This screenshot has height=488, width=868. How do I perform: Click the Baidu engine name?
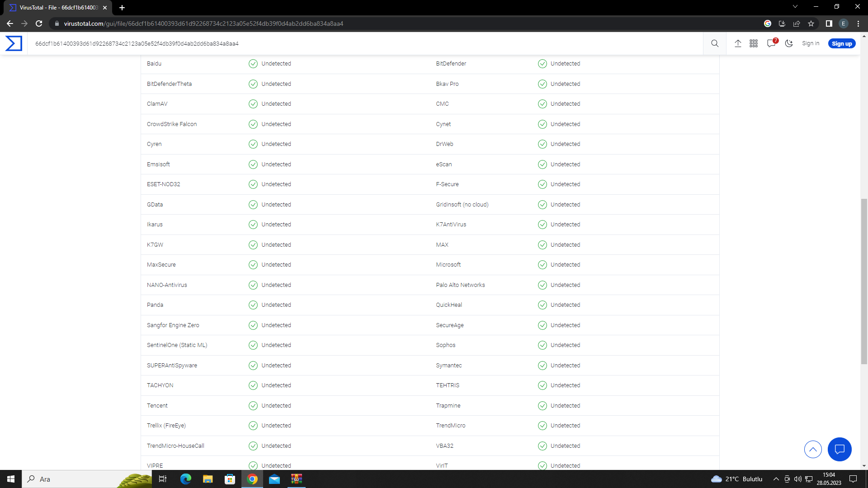pos(154,64)
